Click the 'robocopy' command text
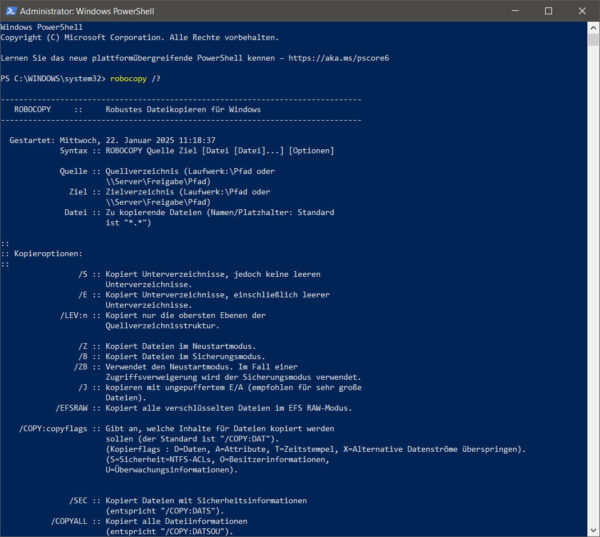The image size is (600, 537). (x=128, y=79)
